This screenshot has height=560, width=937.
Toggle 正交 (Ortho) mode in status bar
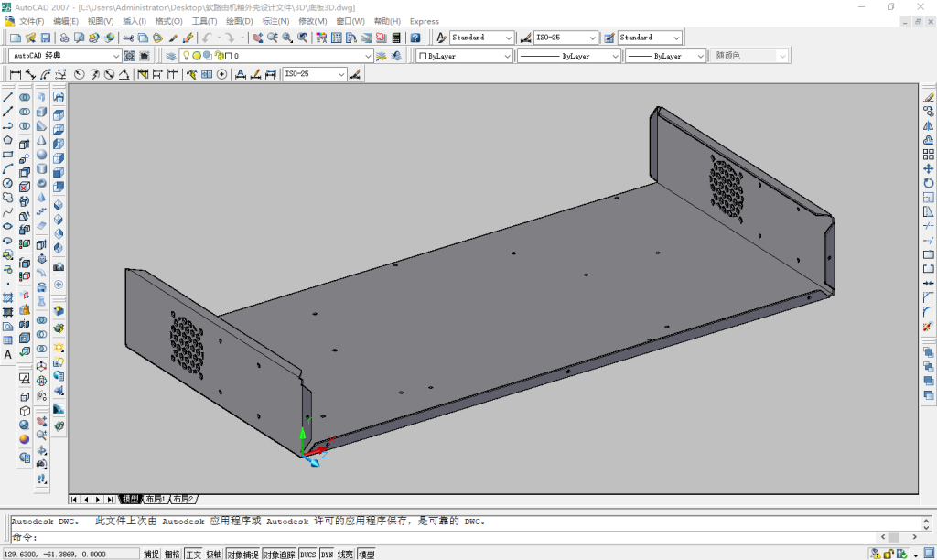pyautogui.click(x=193, y=554)
